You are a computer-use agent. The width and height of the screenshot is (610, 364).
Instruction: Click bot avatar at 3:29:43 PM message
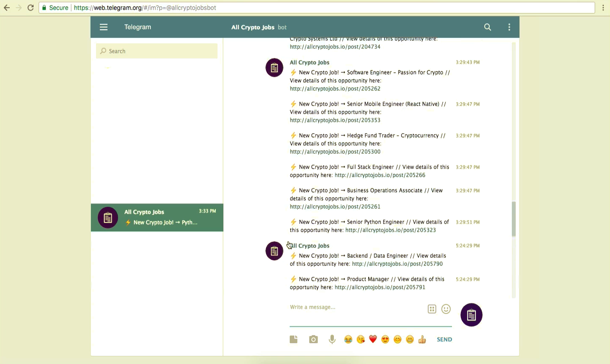click(x=274, y=68)
